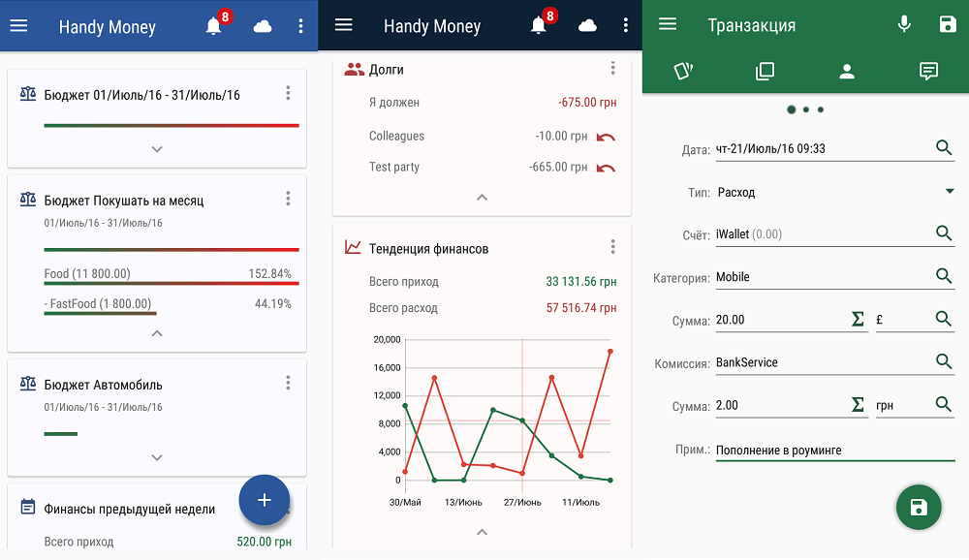Collapse the Долги card with up chevron
969x560 pixels.
point(482,198)
